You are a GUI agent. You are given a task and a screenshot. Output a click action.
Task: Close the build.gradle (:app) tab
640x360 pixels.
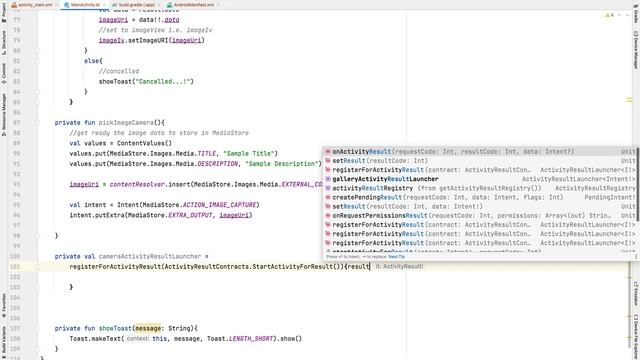pyautogui.click(x=159, y=5)
